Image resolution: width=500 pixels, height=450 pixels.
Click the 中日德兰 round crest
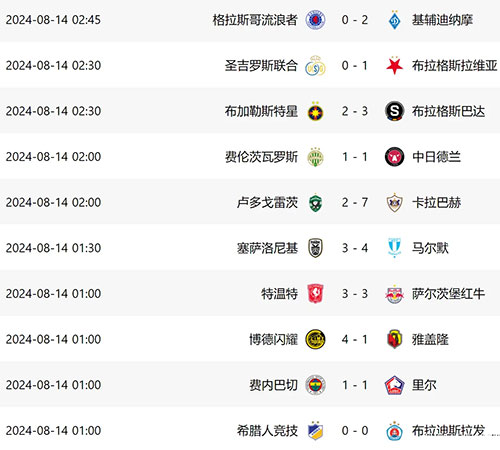pyautogui.click(x=394, y=157)
